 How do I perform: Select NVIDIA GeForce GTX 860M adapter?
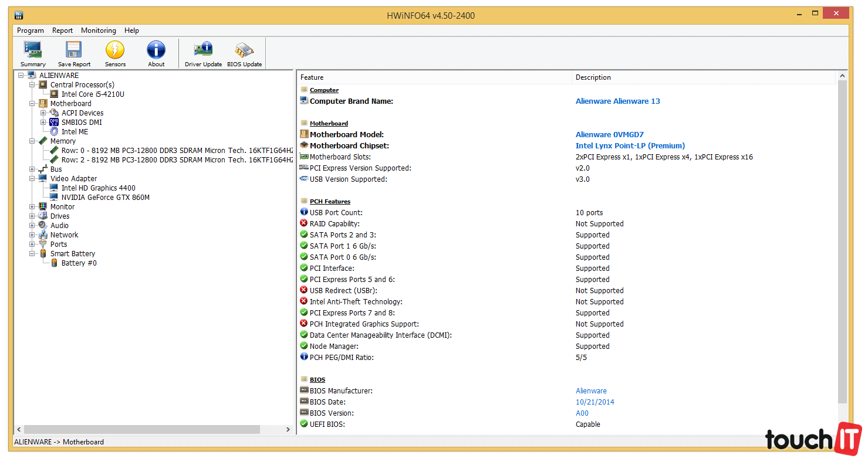click(x=105, y=198)
